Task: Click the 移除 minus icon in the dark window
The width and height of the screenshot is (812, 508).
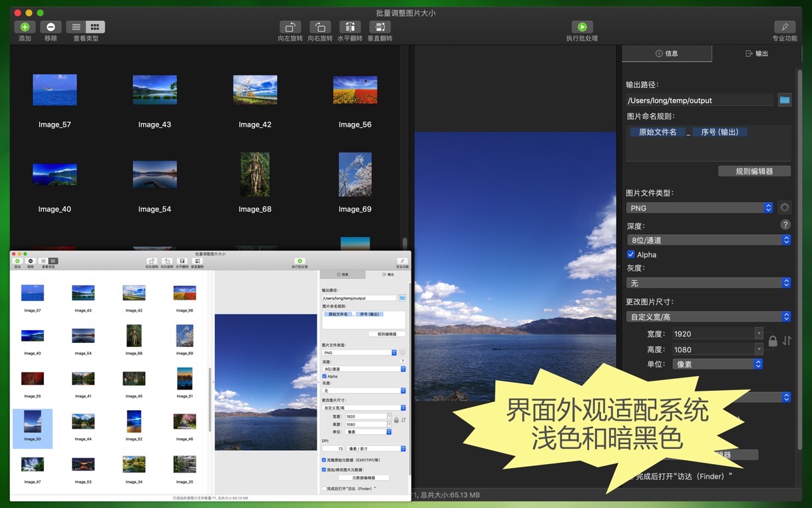Action: pos(51,27)
